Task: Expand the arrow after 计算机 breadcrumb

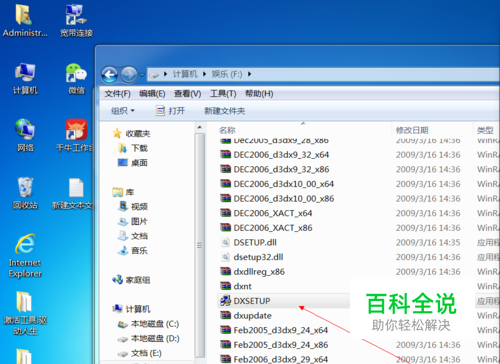Action: (x=204, y=74)
